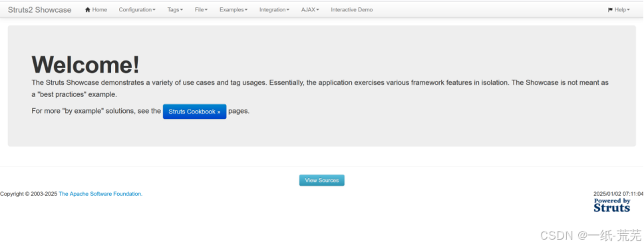Screen dimensions: 644x247
Task: Expand the AJAX dropdown menu
Action: coord(310,10)
